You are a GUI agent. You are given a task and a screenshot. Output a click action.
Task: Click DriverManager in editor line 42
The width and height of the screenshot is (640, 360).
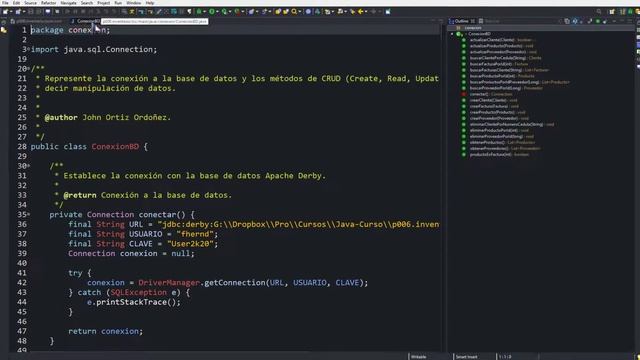(x=169, y=282)
